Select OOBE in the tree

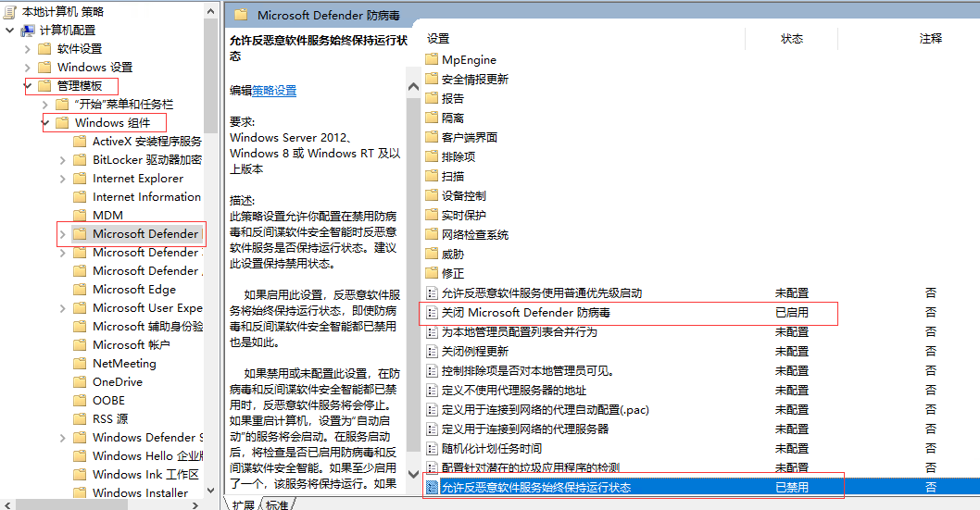click(x=108, y=400)
